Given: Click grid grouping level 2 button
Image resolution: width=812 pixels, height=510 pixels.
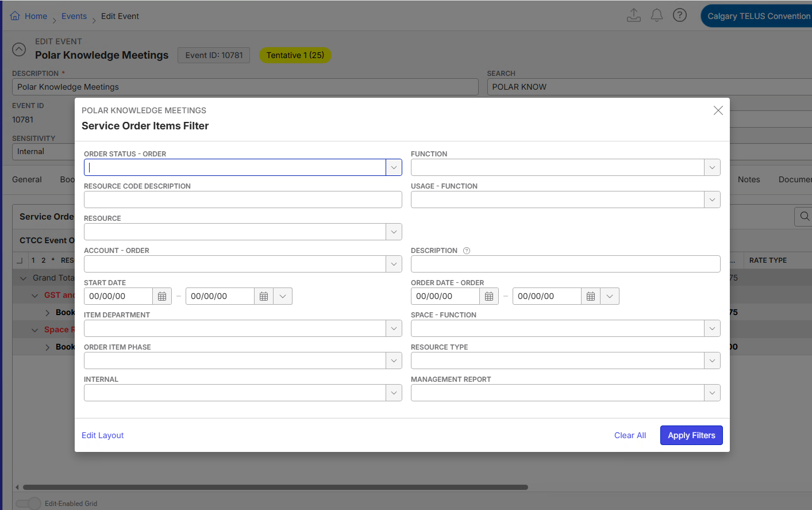Looking at the screenshot, I should 43,260.
